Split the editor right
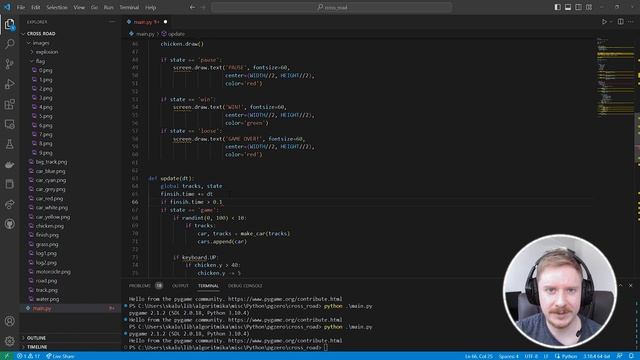The height and width of the screenshot is (360, 640). (x=620, y=22)
